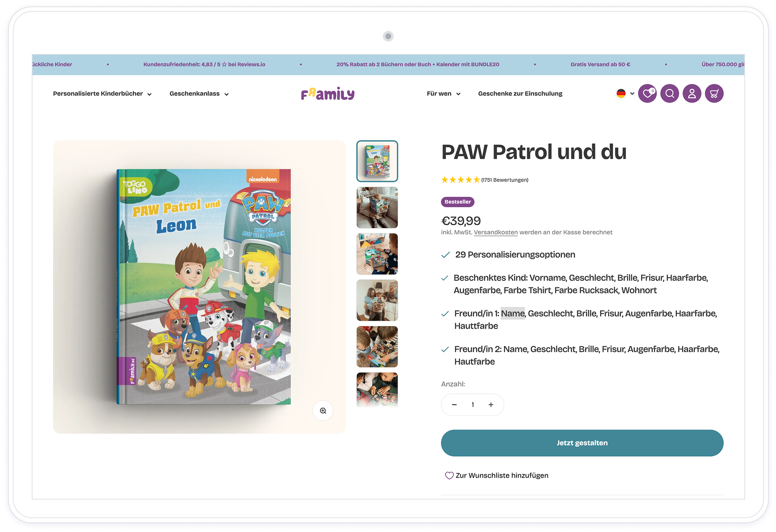Image resolution: width=776 pixels, height=532 pixels.
Task: Expand Geschenkanlass menu
Action: (199, 94)
